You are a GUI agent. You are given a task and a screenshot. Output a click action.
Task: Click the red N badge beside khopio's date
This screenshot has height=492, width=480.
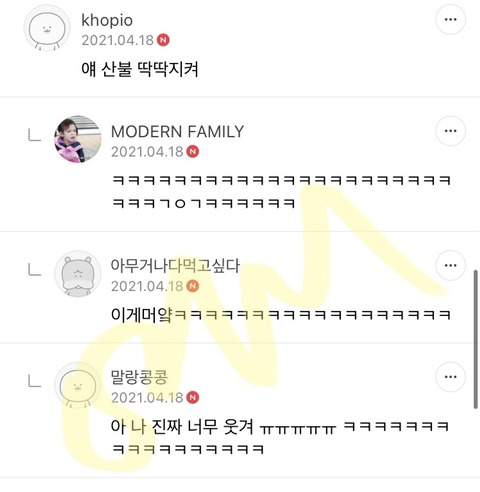click(x=163, y=40)
